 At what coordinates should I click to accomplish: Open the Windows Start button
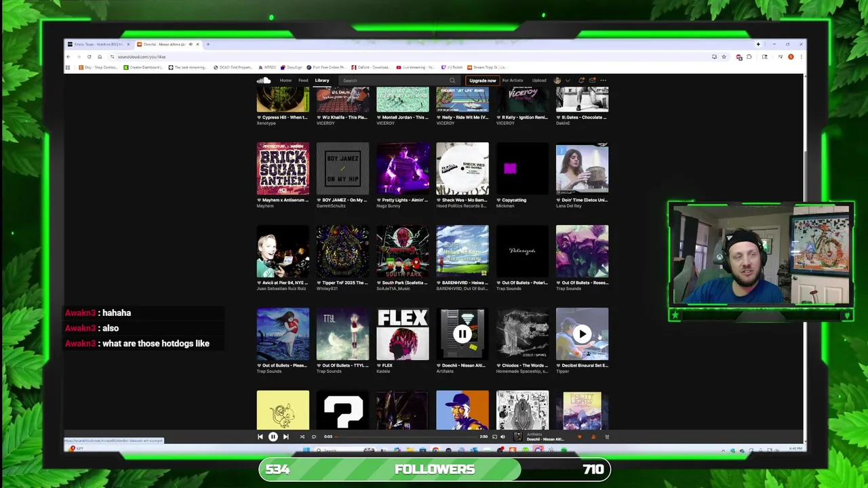[306, 449]
